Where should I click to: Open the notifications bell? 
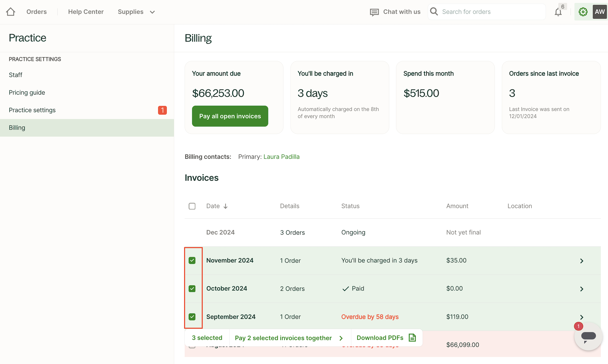pos(558,12)
